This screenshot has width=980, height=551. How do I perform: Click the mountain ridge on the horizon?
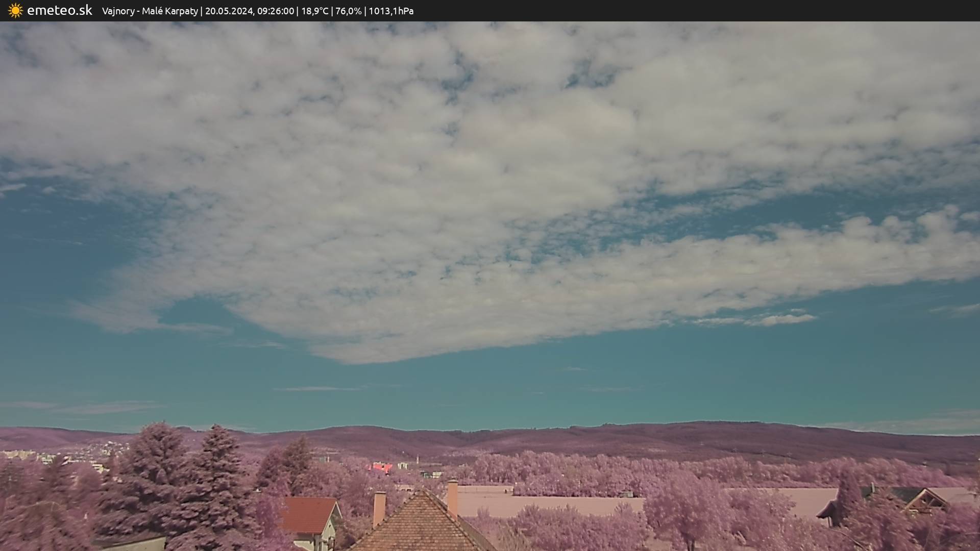click(x=612, y=434)
